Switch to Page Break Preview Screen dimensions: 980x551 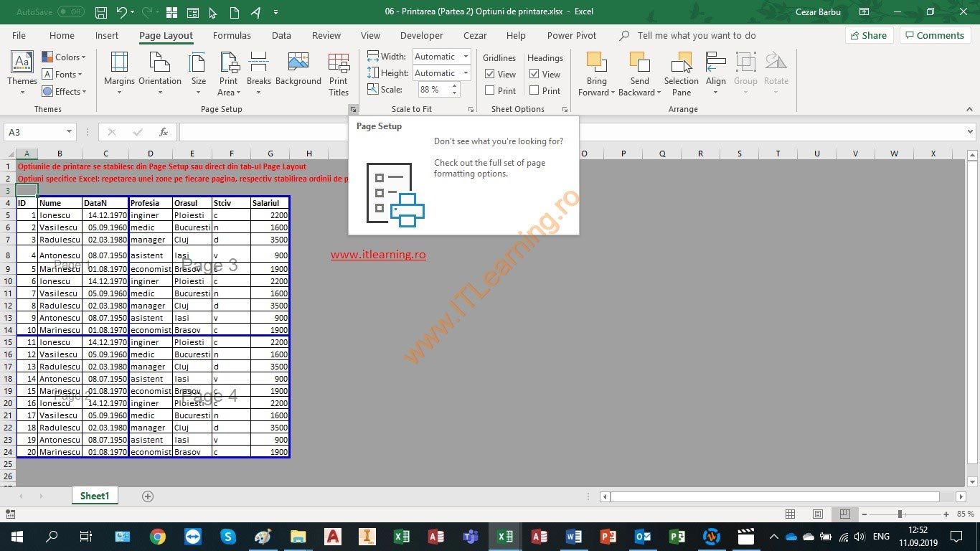(x=845, y=514)
